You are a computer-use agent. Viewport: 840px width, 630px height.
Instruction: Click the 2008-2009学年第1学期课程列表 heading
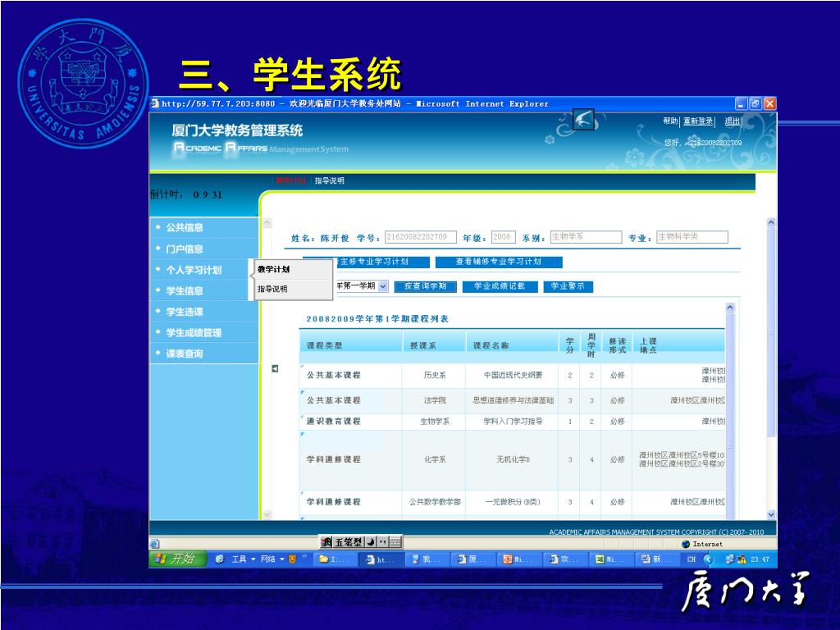point(377,319)
